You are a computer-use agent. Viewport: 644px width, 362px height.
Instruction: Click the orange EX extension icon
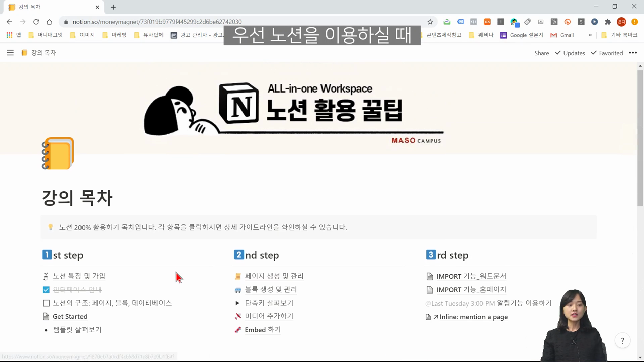click(x=487, y=22)
